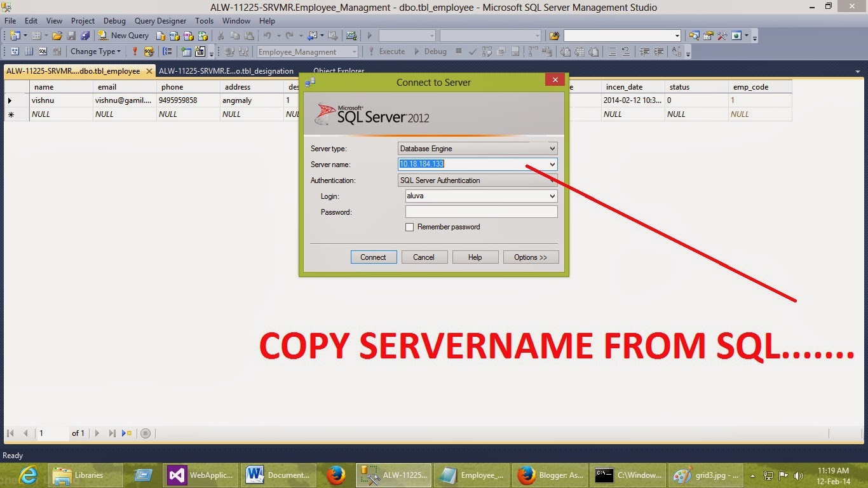Viewport: 868px width, 488px height.
Task: Click the Activity Monitor icon
Action: [x=351, y=36]
